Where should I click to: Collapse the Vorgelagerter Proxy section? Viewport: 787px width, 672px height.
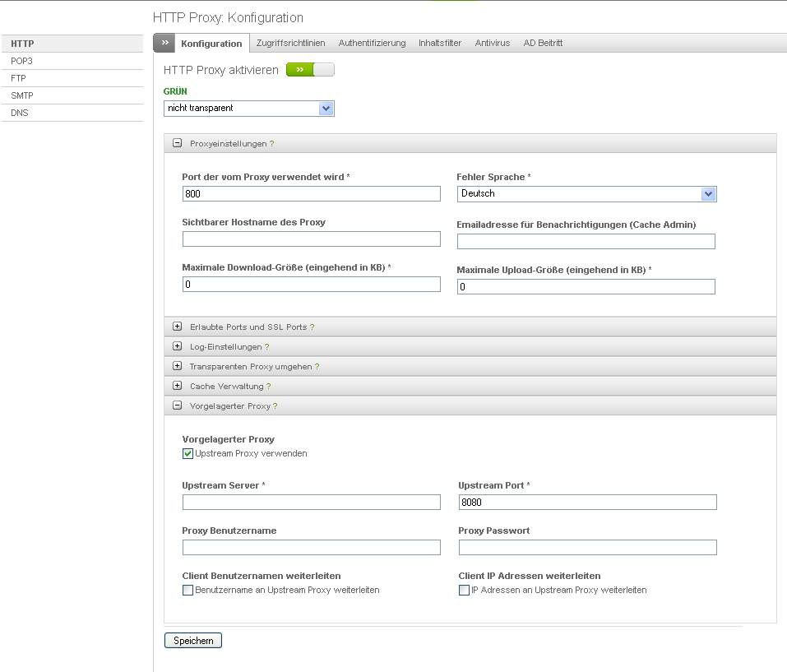click(177, 406)
